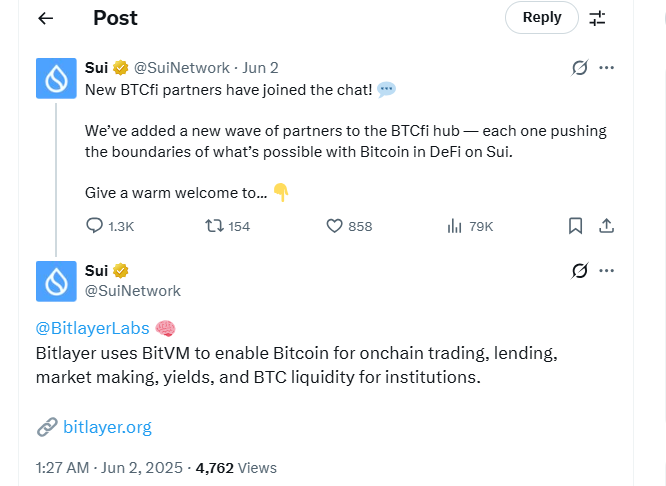Share the first Sui post

[605, 226]
